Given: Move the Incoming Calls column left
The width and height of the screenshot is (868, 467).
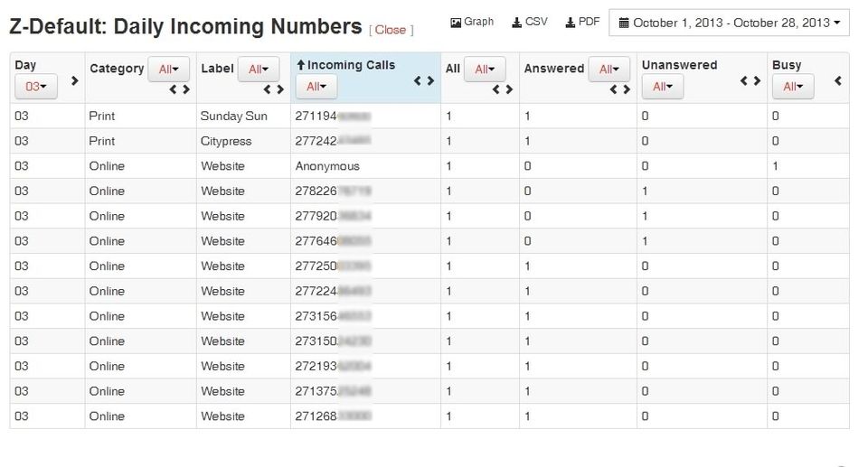Looking at the screenshot, I should point(418,80).
